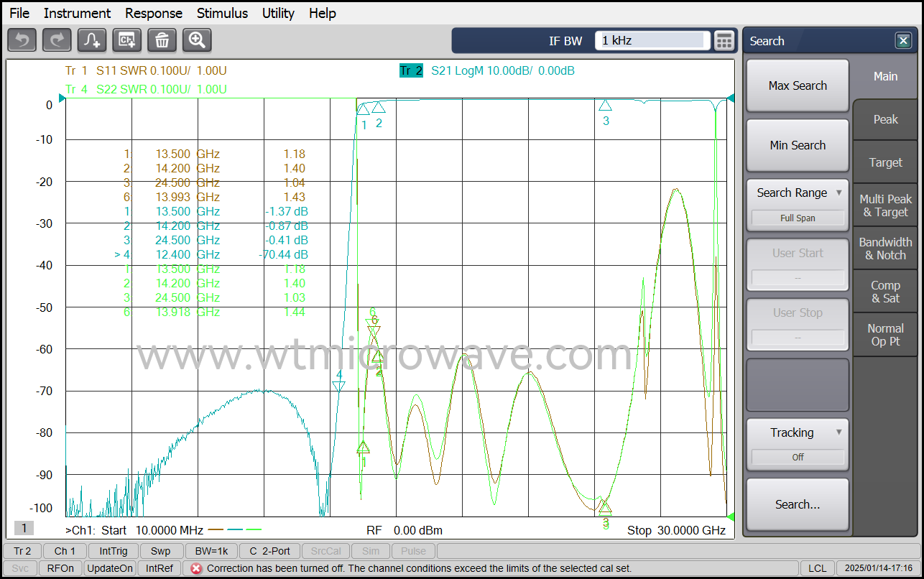Image resolution: width=924 pixels, height=579 pixels.
Task: Open the Response menu
Action: 154,13
